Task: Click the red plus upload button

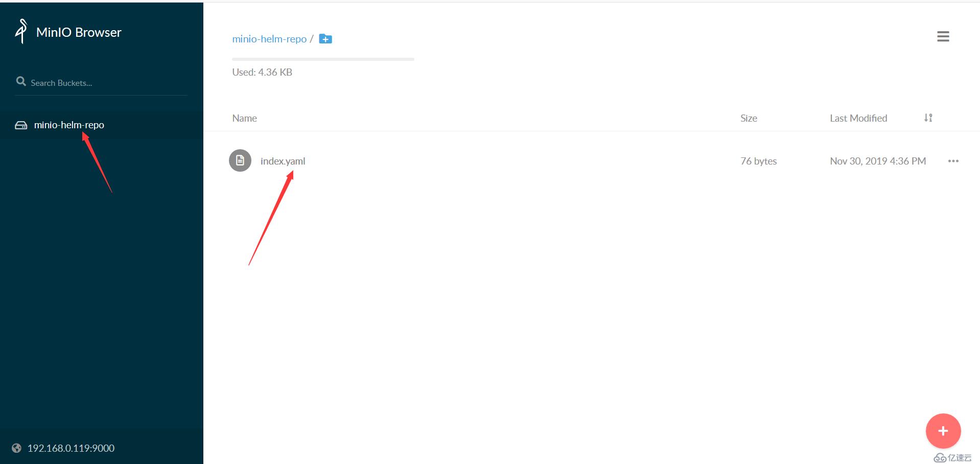Action: click(943, 431)
